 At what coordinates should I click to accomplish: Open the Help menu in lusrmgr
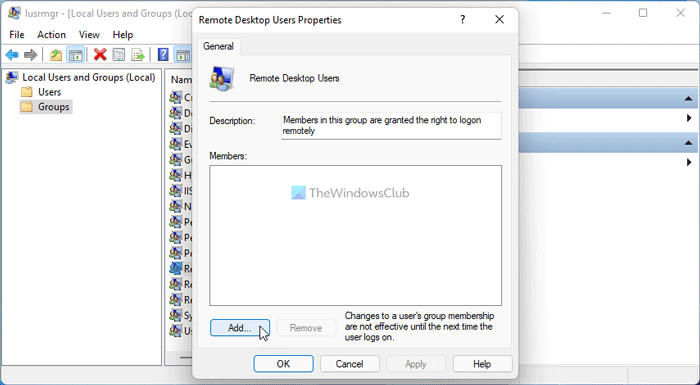pyautogui.click(x=122, y=34)
